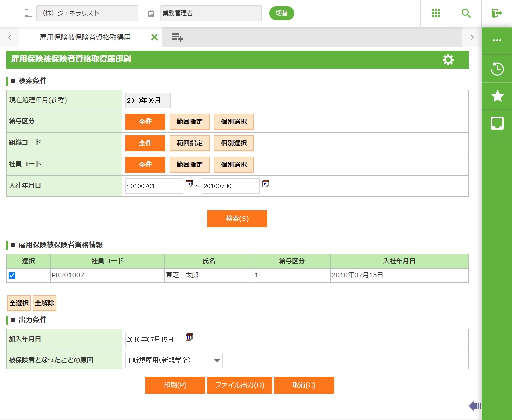Expand the sidebar three-dots more menu

[x=497, y=40]
